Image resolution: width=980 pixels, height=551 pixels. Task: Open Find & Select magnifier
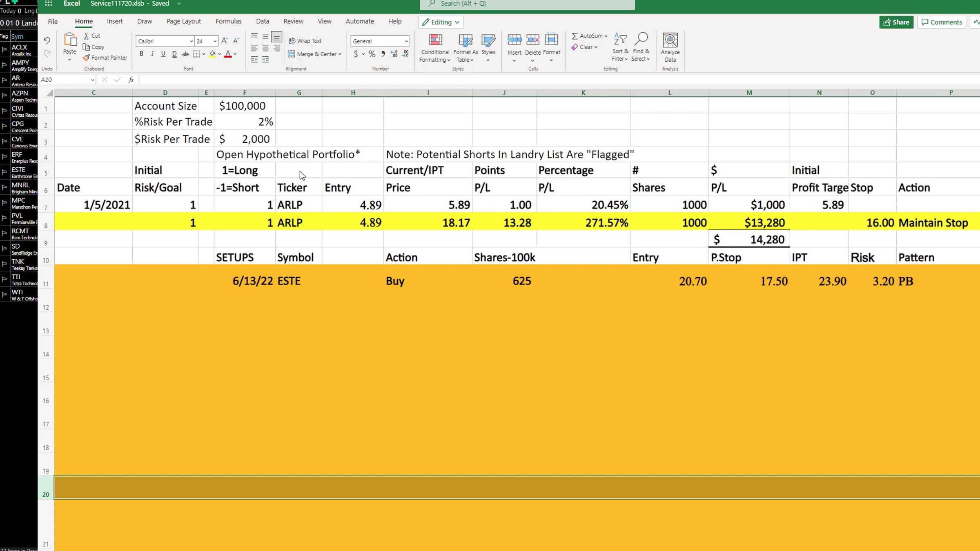(641, 47)
